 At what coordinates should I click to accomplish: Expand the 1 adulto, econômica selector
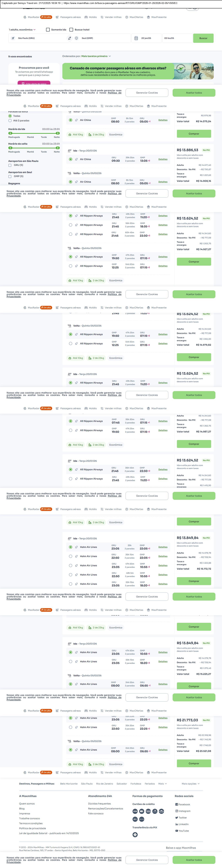pos(22,30)
